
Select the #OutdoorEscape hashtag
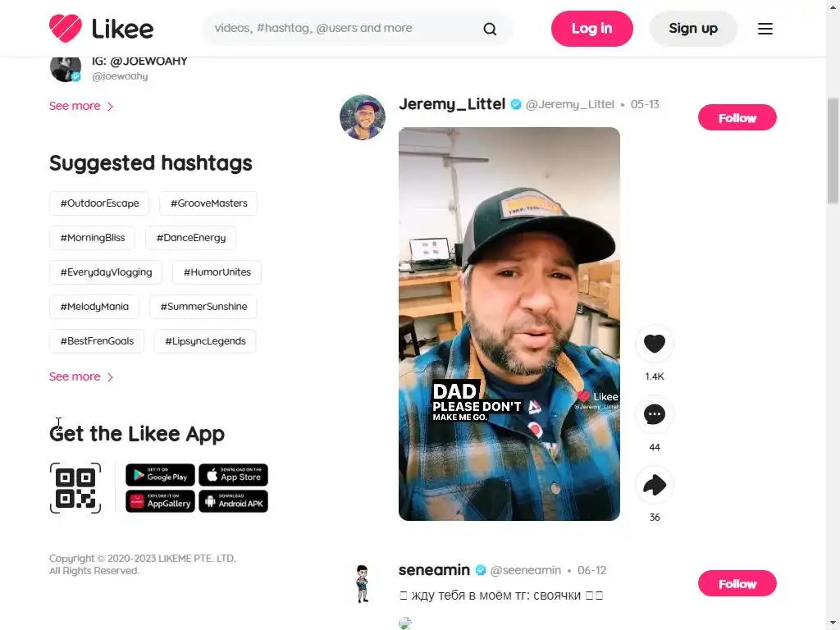[99, 203]
